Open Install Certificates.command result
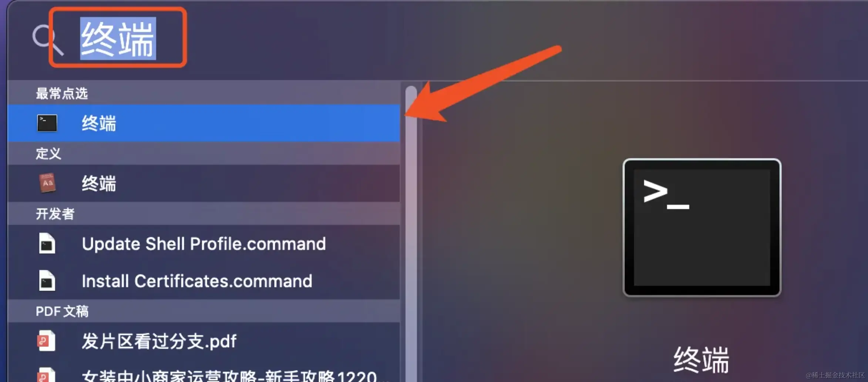 [203, 281]
